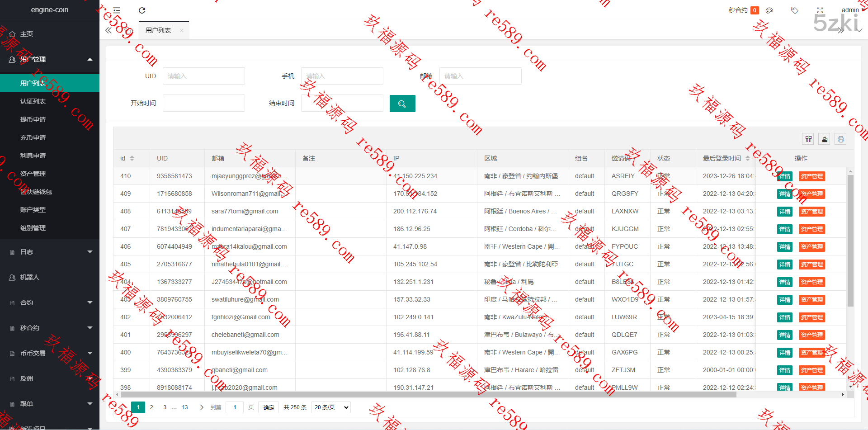
Task: Click the UID search input field
Action: (203, 76)
